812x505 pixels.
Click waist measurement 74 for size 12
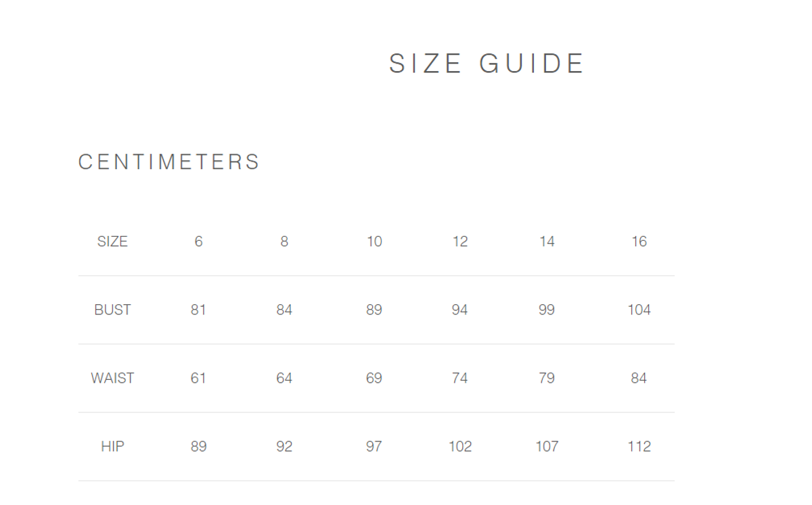[x=460, y=379]
